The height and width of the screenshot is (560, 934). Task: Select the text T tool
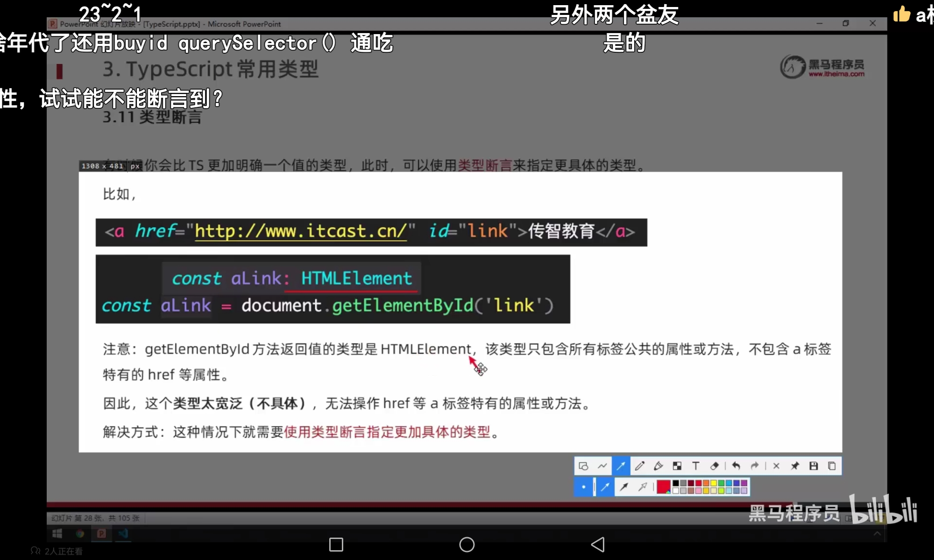696,466
